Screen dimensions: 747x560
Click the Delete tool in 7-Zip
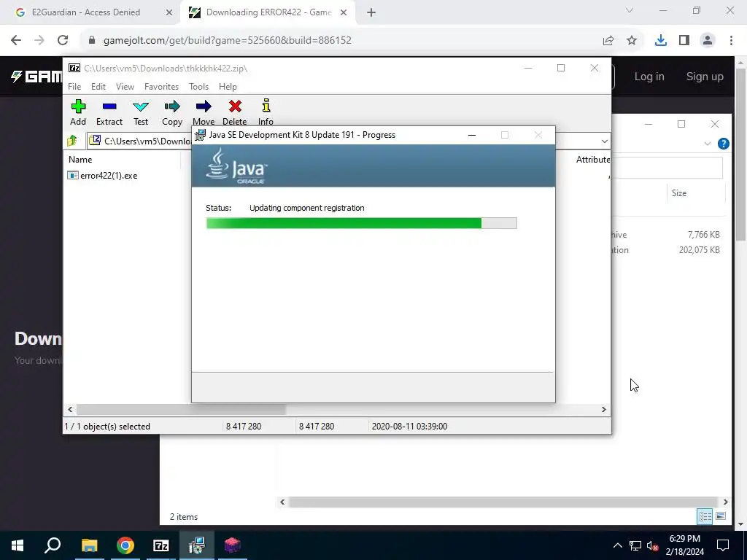(235, 112)
